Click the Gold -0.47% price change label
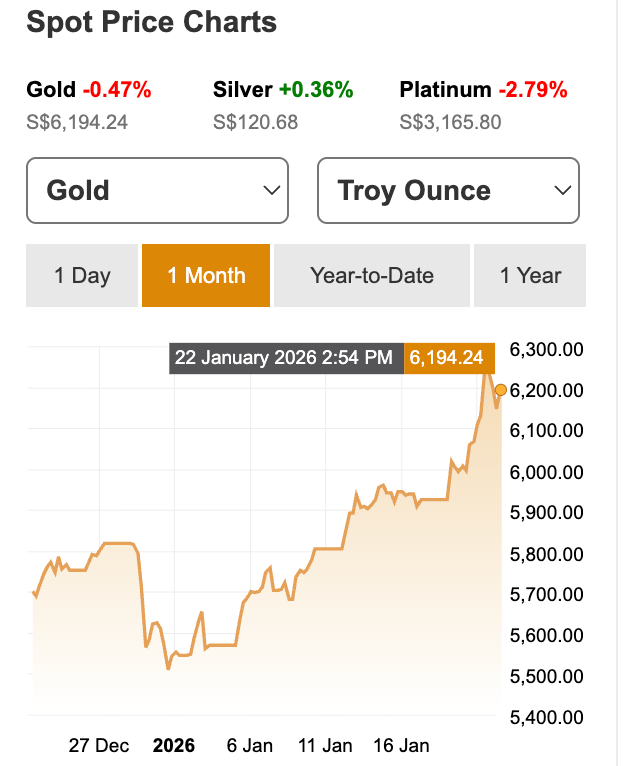 point(89,90)
